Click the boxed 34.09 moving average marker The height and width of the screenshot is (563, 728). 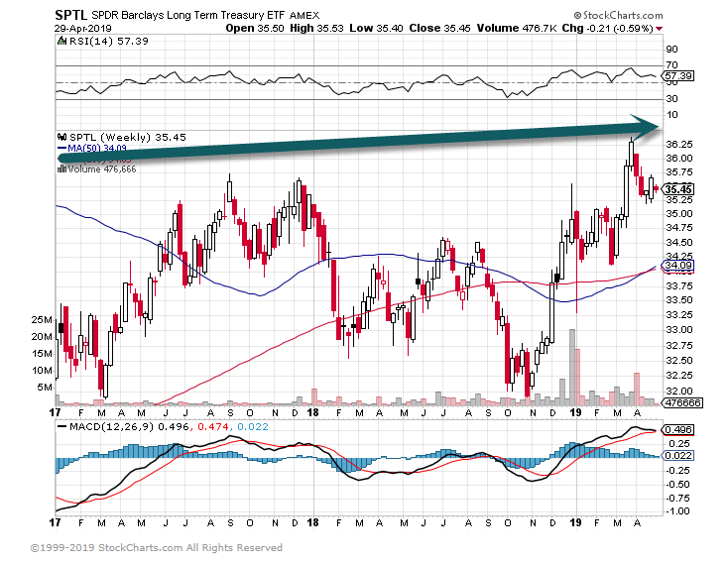coord(678,266)
